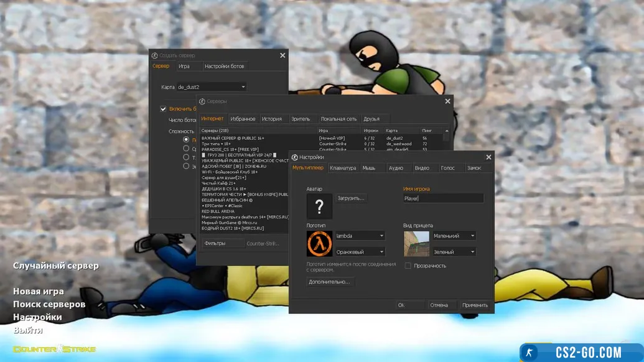Close the Серверы server browser window
Screen dimensions: 644x362
(447, 101)
